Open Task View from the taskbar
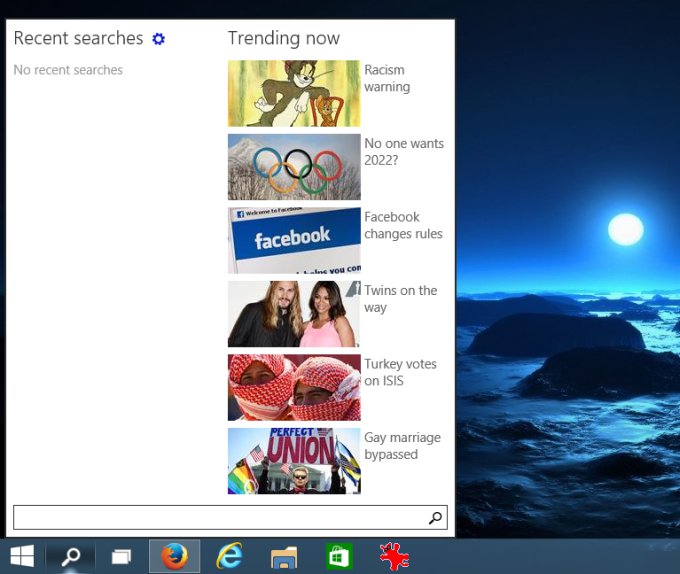The width and height of the screenshot is (680, 574). [121, 557]
